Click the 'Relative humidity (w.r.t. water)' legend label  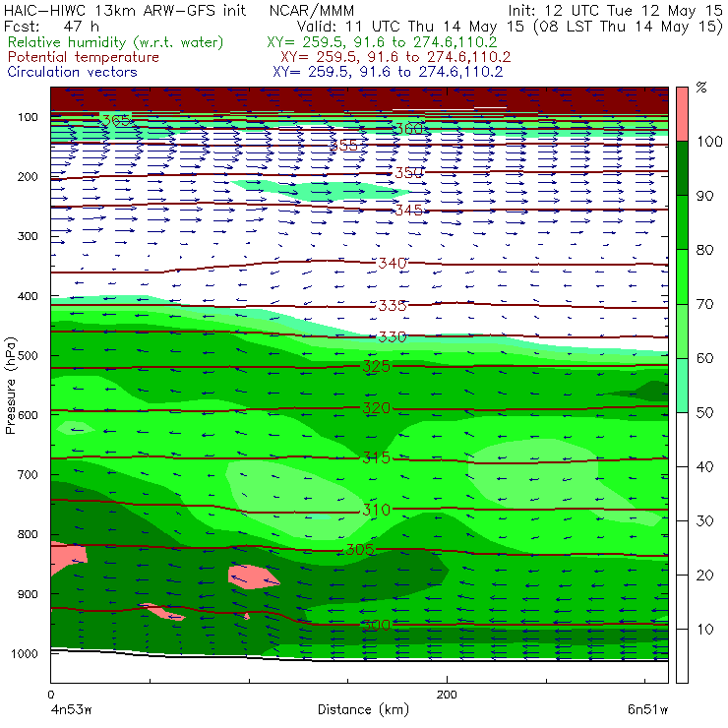[116, 42]
